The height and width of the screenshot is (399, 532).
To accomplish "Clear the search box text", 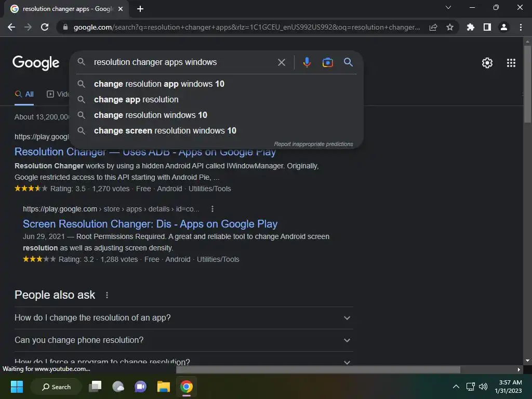I will (x=281, y=62).
